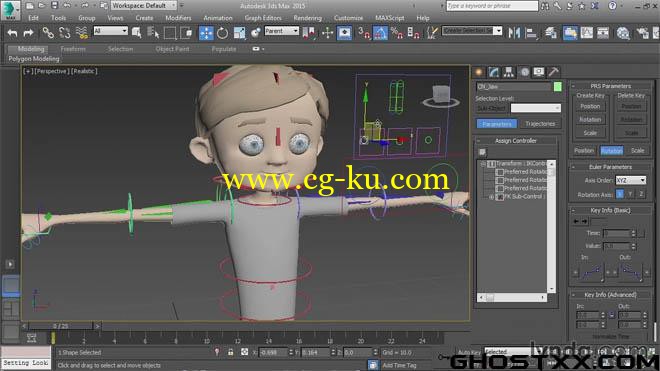Toggle the selection lock icon in status bar

(x=230, y=352)
